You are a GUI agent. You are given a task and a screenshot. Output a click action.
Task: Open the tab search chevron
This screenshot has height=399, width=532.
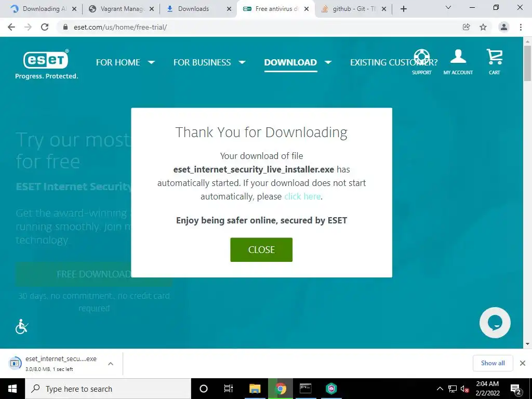(x=448, y=7)
